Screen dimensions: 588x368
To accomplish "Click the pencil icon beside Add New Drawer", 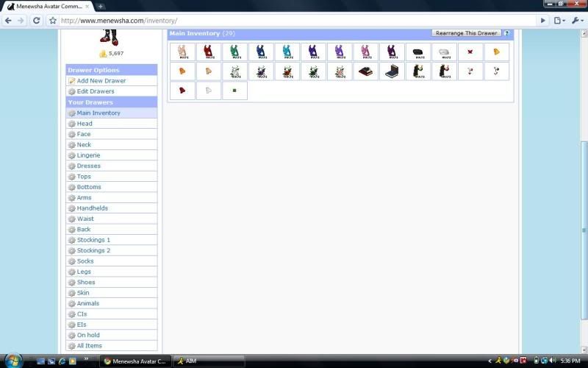I will click(71, 81).
